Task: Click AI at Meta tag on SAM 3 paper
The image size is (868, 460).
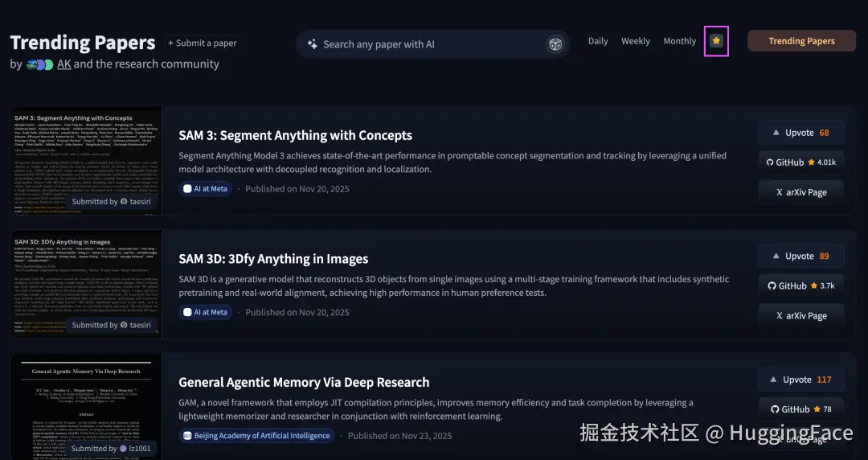Action: pyautogui.click(x=205, y=189)
